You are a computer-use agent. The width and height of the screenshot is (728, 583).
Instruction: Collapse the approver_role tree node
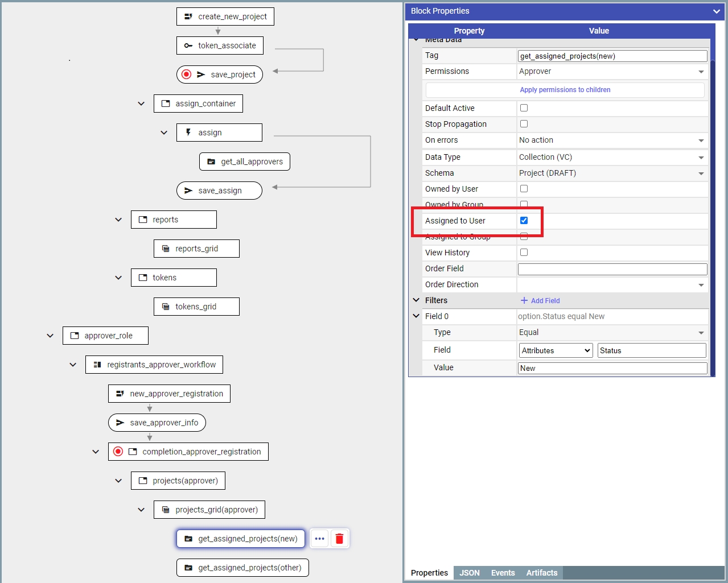pos(50,336)
